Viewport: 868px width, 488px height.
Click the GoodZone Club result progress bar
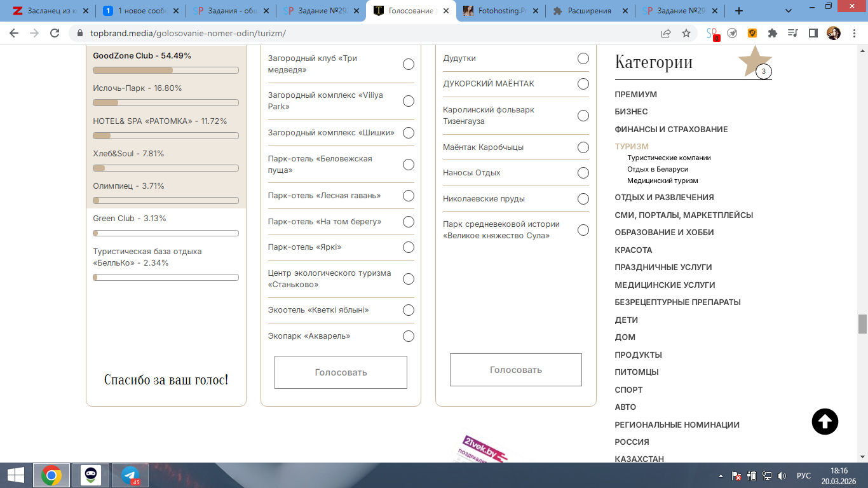tap(166, 70)
